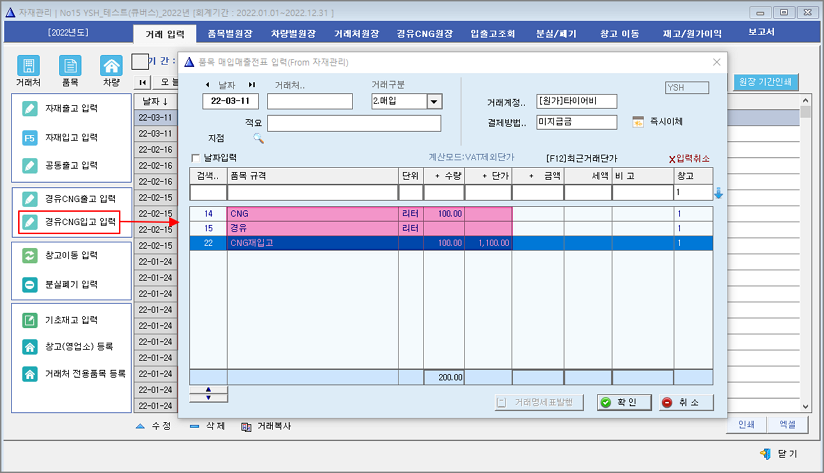Image resolution: width=824 pixels, height=473 pixels.
Task: Switch to the 보고서 tab
Action: click(761, 32)
